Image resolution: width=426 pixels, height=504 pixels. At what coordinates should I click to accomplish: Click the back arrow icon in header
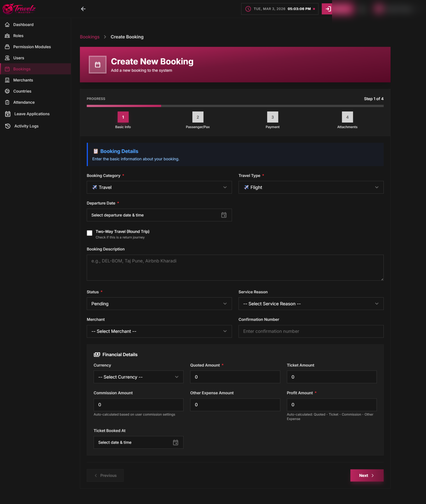(x=83, y=9)
